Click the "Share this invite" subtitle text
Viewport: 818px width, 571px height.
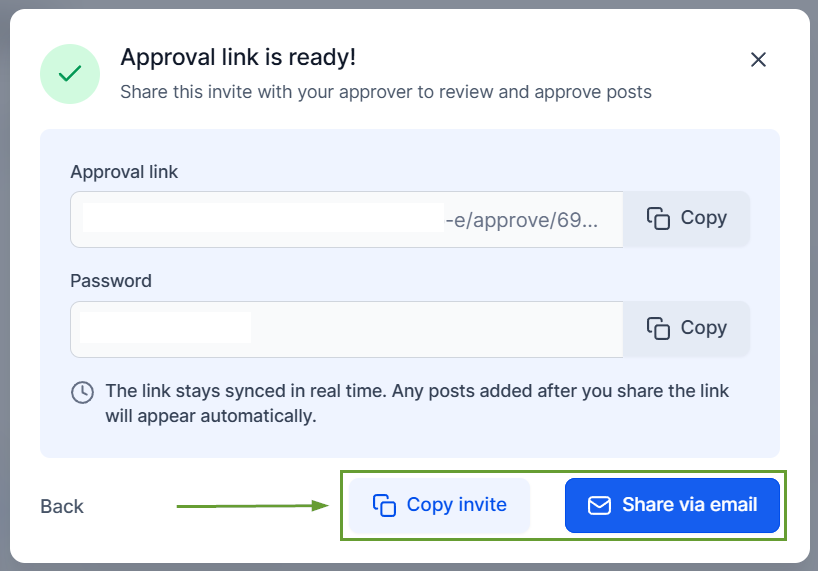386,92
